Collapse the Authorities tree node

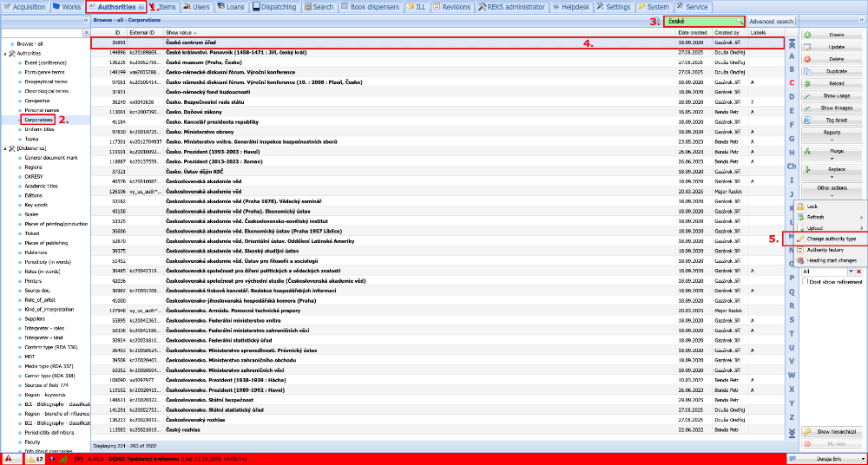pyautogui.click(x=4, y=54)
